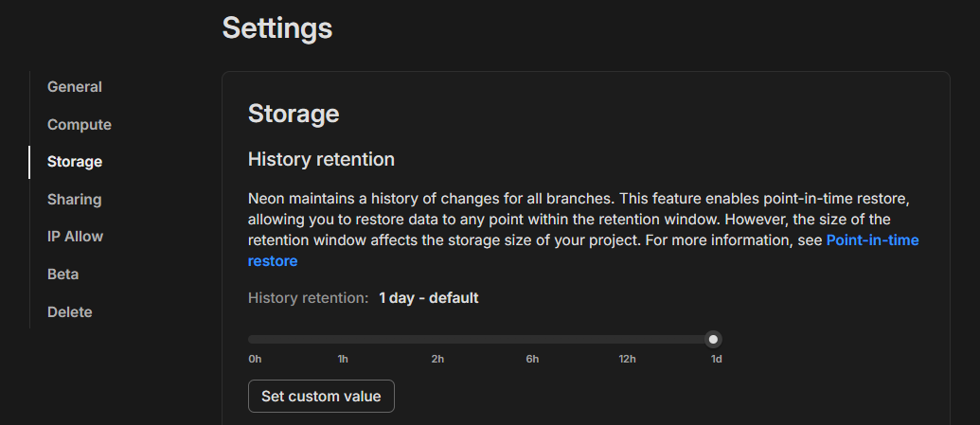Image resolution: width=980 pixels, height=425 pixels.
Task: Click the Storage panel heading
Action: point(294,115)
